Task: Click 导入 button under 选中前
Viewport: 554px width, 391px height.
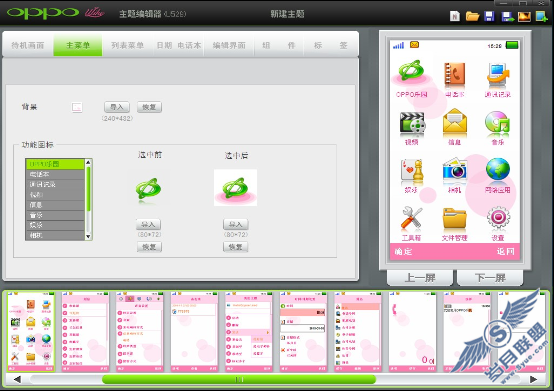Action: click(148, 224)
